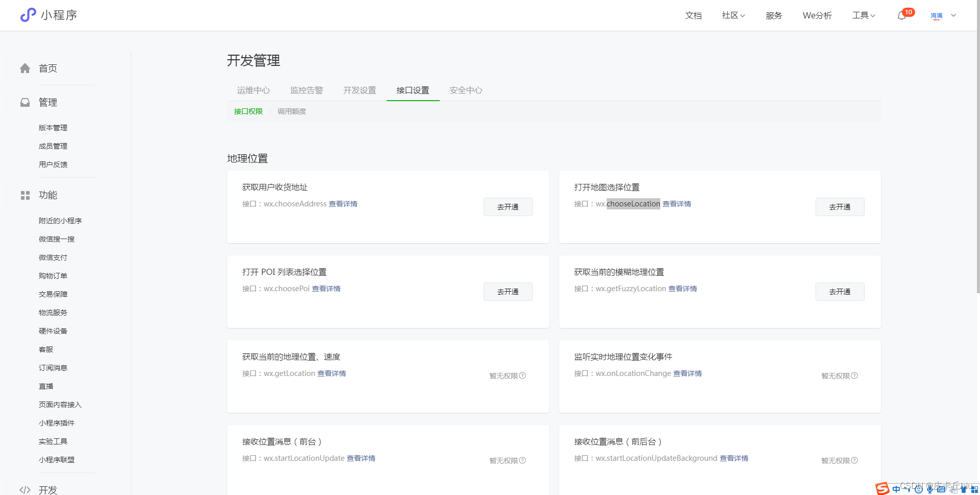Switch to the 安全中心 tab
This screenshot has width=980, height=495.
tap(465, 90)
